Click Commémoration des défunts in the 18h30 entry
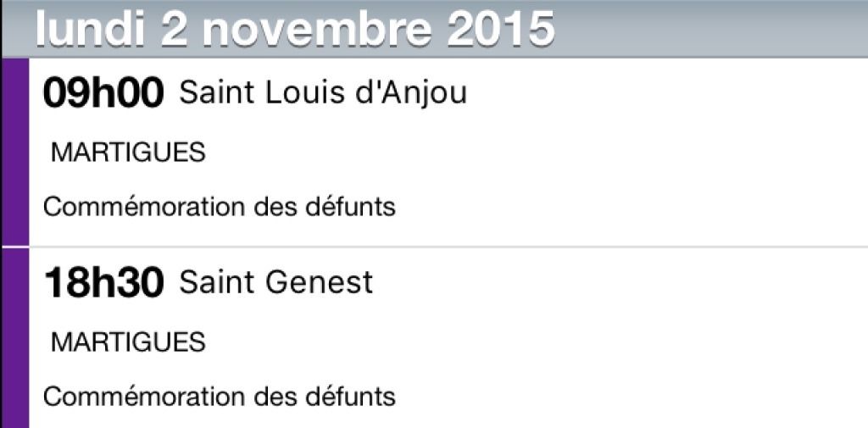868x428 pixels. click(220, 397)
